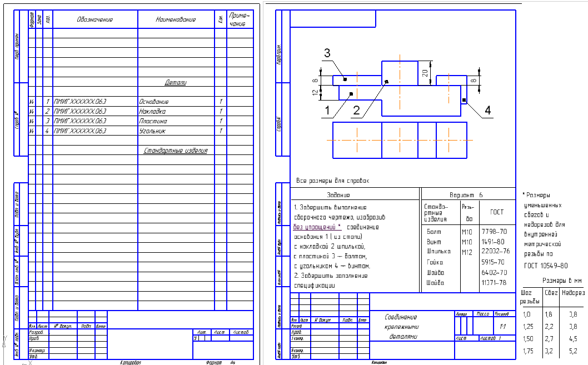This screenshot has width=588, height=365.
Task: Click the 'Обозначение' column header
Action: pos(94,20)
